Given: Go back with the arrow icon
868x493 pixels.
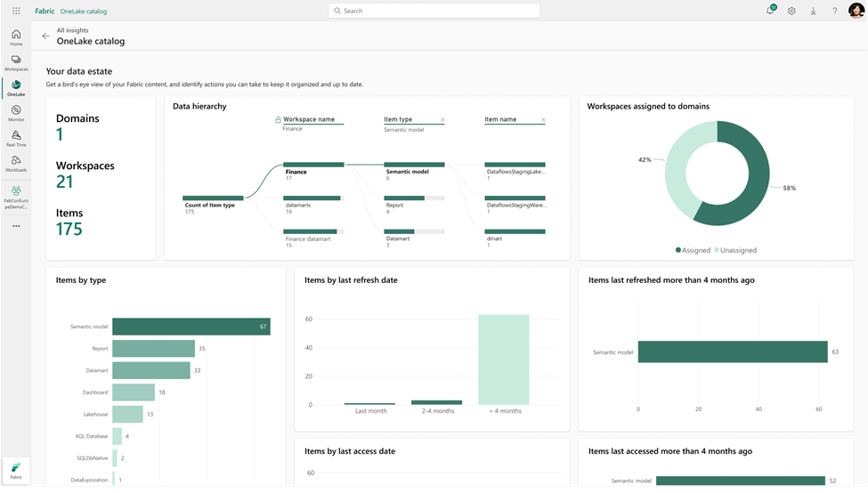Looking at the screenshot, I should (46, 36).
